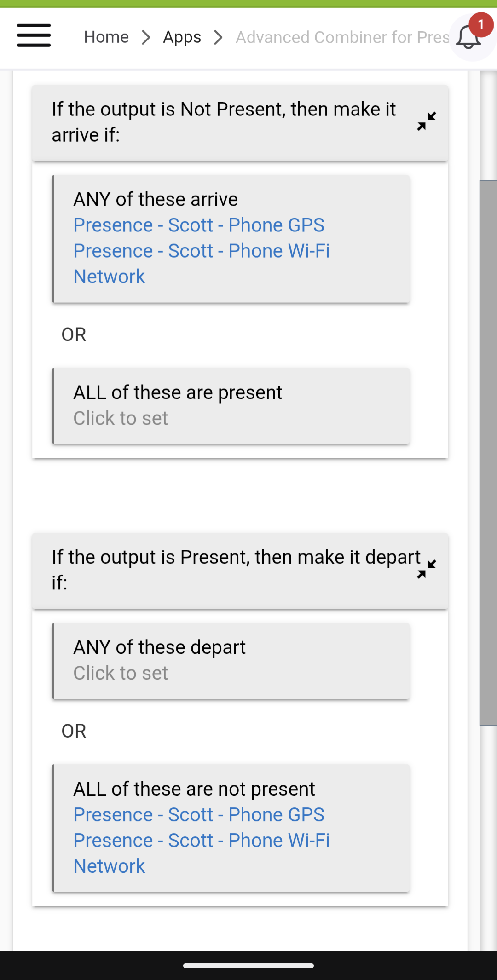Click Phone GPS under 'ALL of these are not present'
Image resolution: width=497 pixels, height=980 pixels.
tap(199, 815)
